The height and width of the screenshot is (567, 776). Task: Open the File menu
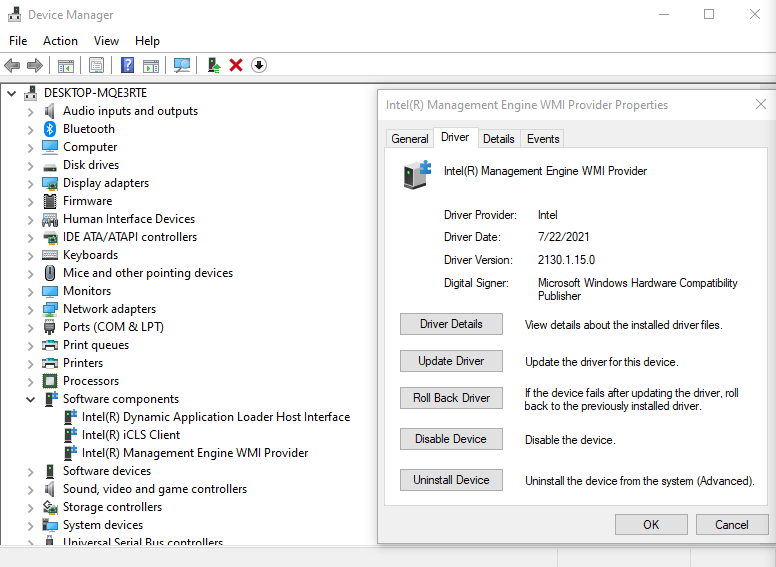coord(18,41)
